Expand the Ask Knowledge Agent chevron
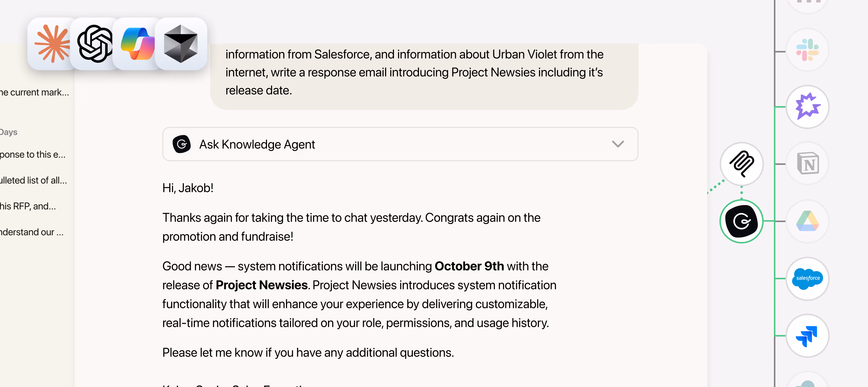This screenshot has height=387, width=868. coord(618,144)
